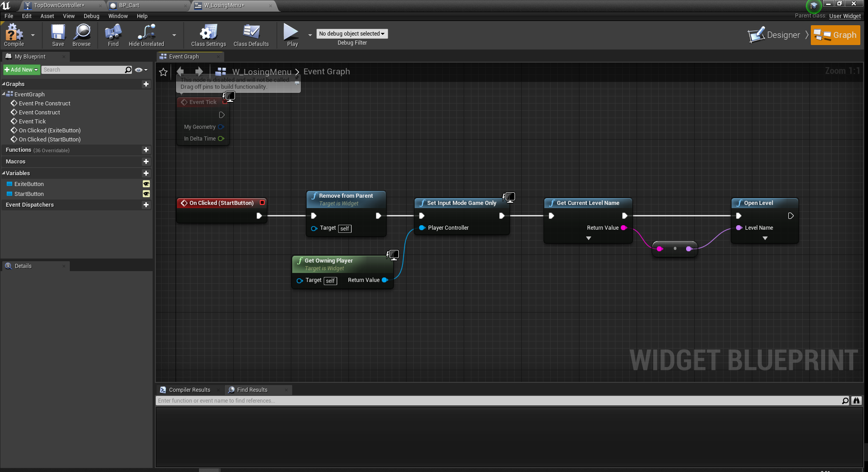Start Play in editor

(x=292, y=35)
